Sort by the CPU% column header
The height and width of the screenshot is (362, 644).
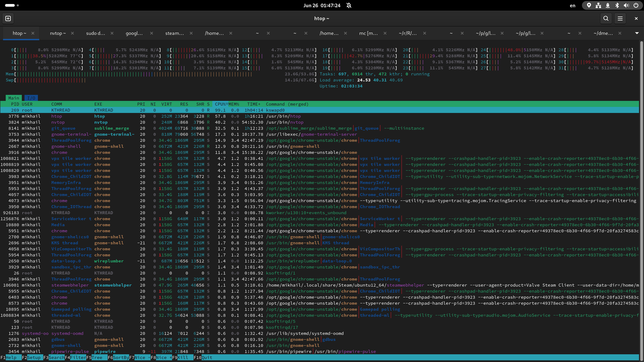coord(221,104)
